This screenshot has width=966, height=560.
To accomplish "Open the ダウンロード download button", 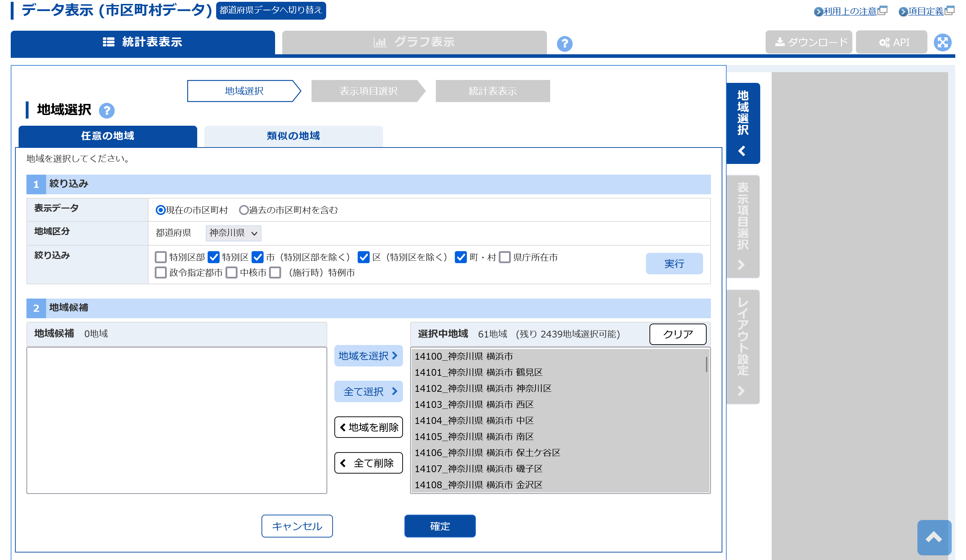I will pos(808,42).
